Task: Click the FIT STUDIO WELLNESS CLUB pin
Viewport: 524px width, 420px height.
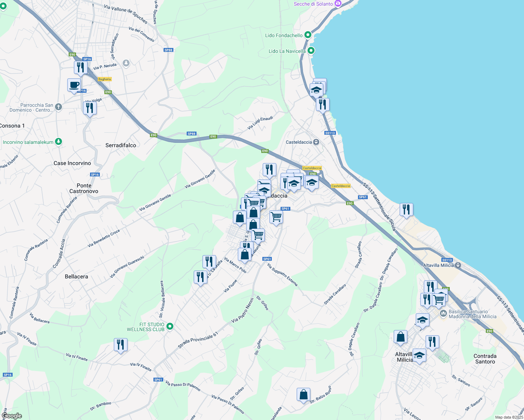Action: tap(170, 326)
